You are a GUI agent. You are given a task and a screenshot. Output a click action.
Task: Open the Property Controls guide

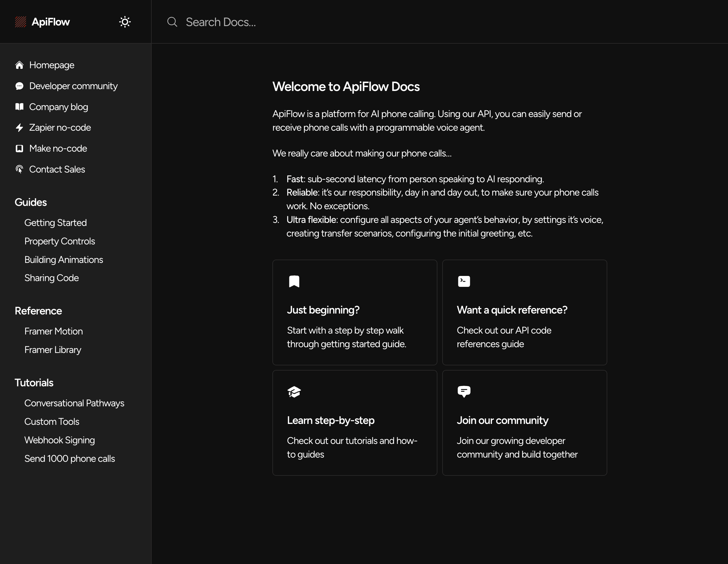pos(60,241)
